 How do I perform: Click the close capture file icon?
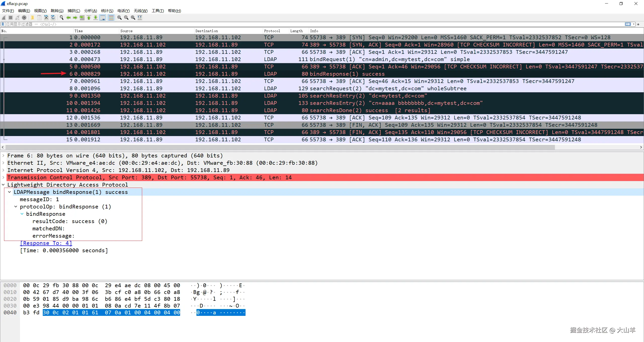coord(46,18)
